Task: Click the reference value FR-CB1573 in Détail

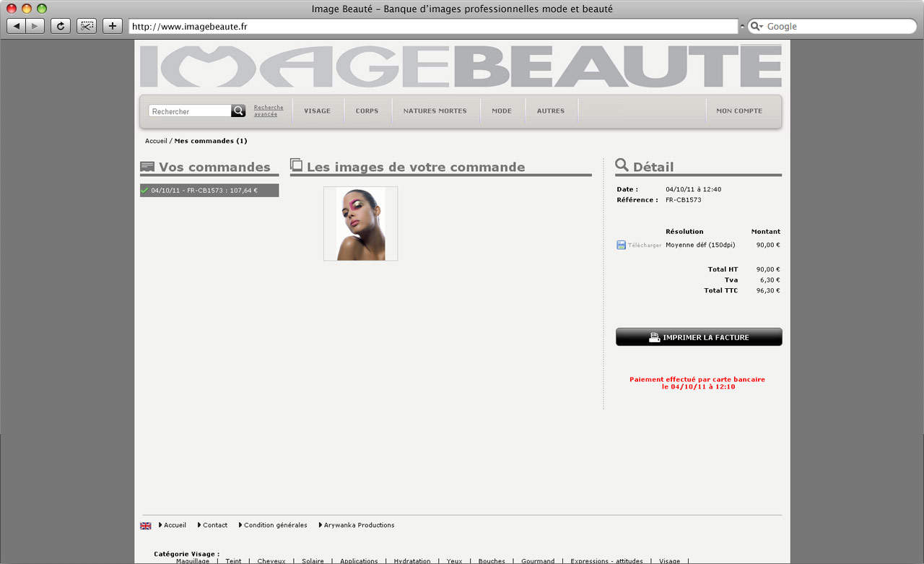Action: [684, 200]
